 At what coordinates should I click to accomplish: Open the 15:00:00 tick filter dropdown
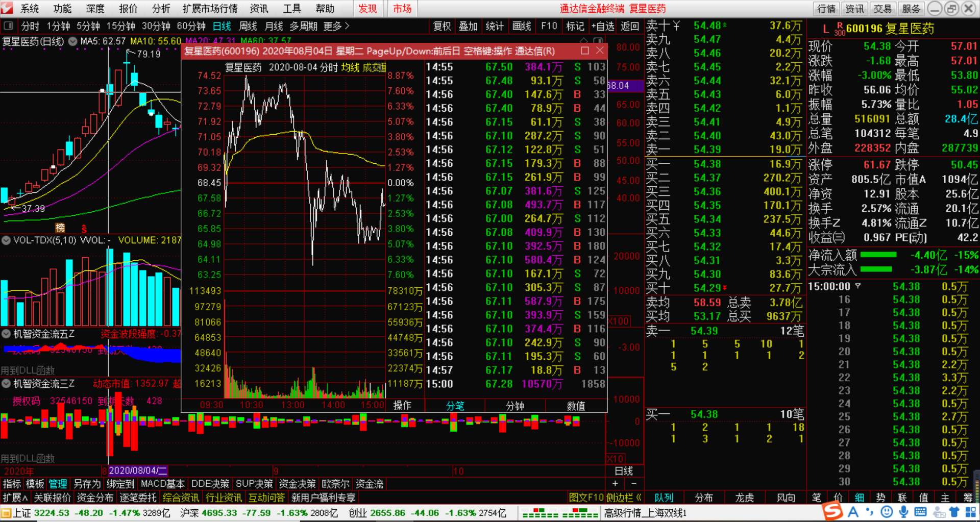(x=857, y=286)
